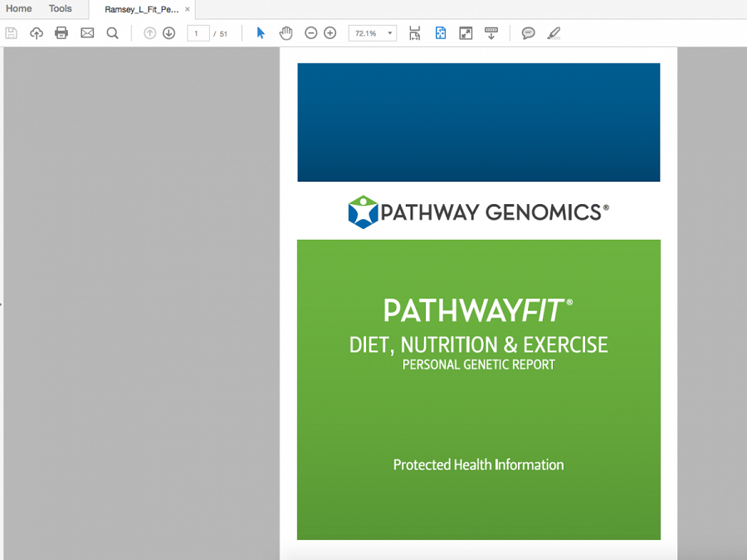
Task: Zoom in with plus button
Action: point(330,33)
